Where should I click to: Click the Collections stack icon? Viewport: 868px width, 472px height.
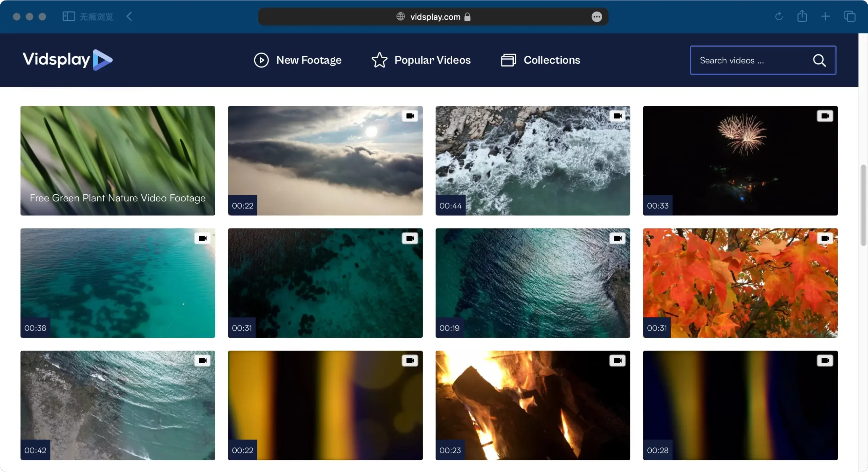[508, 60]
